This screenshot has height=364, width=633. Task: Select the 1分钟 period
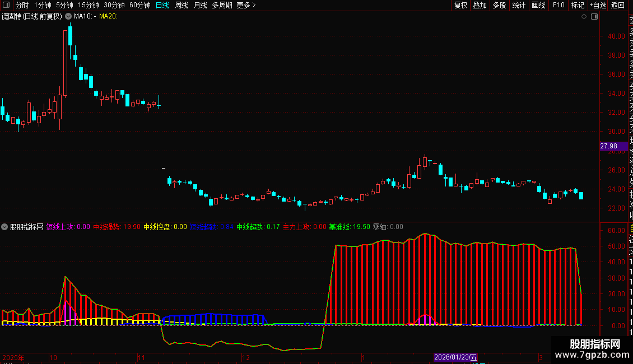[x=43, y=5]
